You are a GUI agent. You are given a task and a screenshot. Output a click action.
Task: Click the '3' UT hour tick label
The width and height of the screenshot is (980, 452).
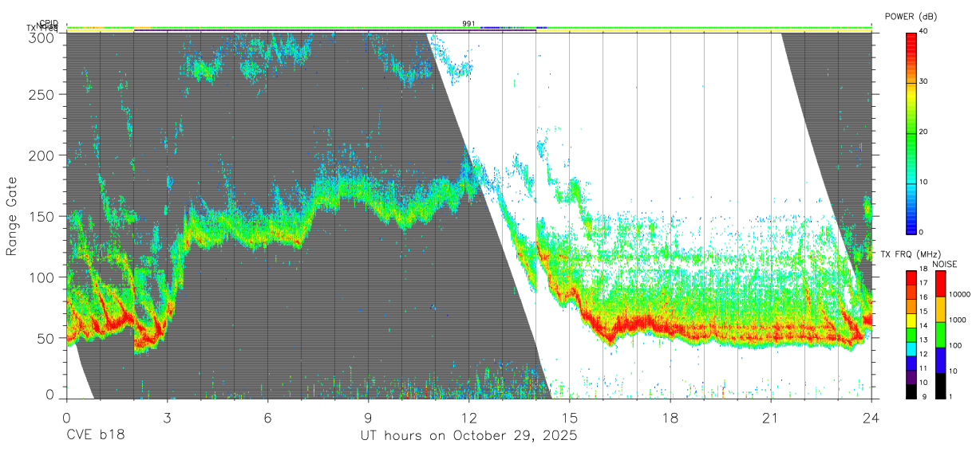(x=168, y=417)
